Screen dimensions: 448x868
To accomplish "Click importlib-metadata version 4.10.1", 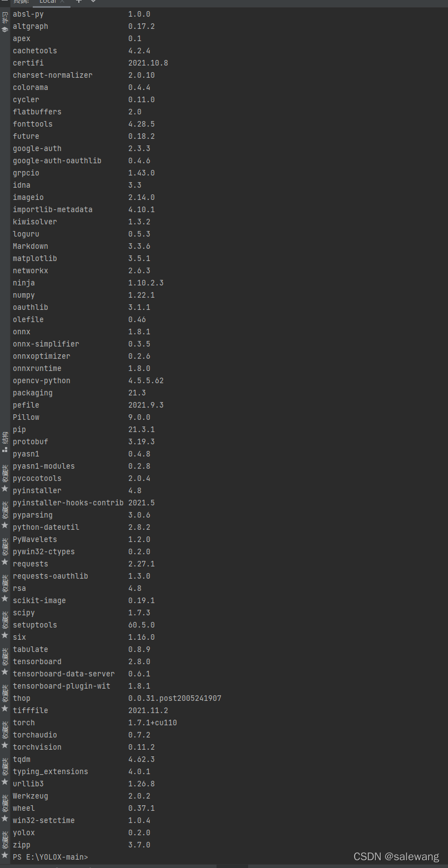I will pos(142,209).
